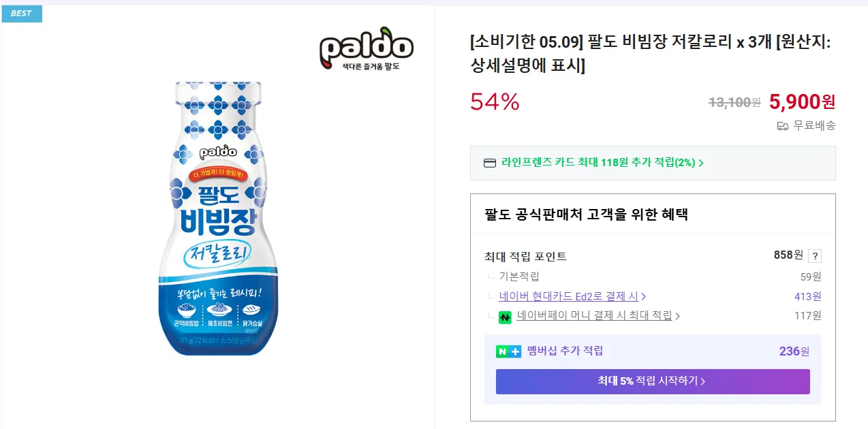Viewport: 868px width, 429px height.
Task: Click the 5,900원 sale price
Action: tap(802, 102)
